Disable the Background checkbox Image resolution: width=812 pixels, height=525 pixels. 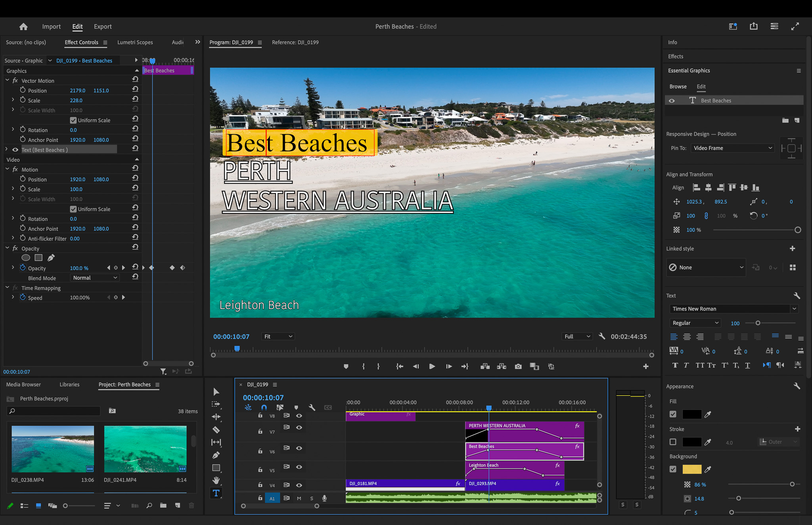pyautogui.click(x=673, y=469)
